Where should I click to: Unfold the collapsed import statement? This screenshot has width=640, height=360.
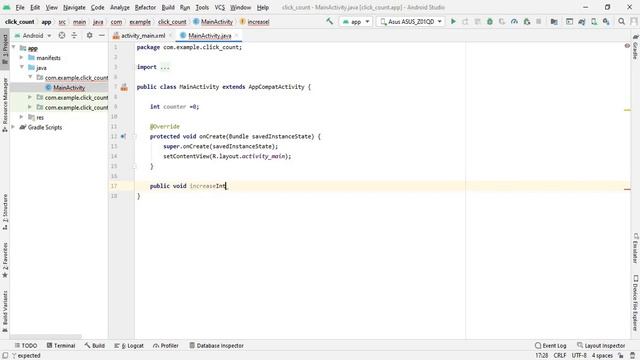point(165,67)
